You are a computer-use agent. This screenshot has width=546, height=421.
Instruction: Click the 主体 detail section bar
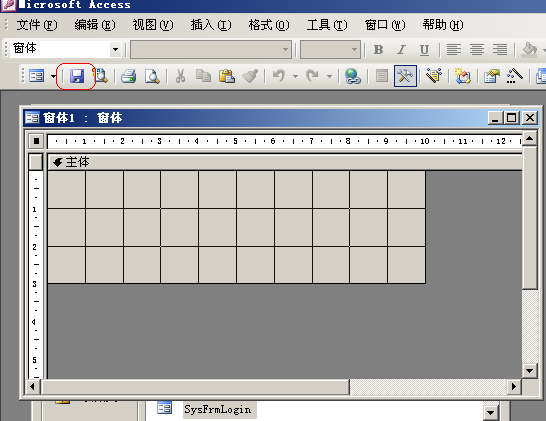pyautogui.click(x=285, y=162)
